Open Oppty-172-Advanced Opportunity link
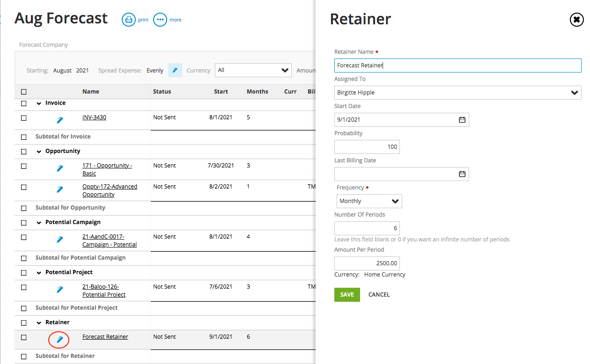This screenshot has height=364, width=590. coord(110,190)
